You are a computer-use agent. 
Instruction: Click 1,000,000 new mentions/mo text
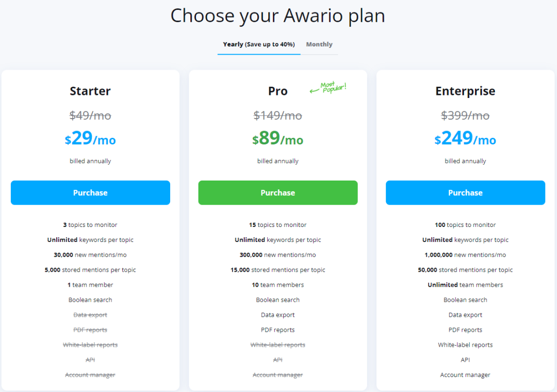pos(465,255)
